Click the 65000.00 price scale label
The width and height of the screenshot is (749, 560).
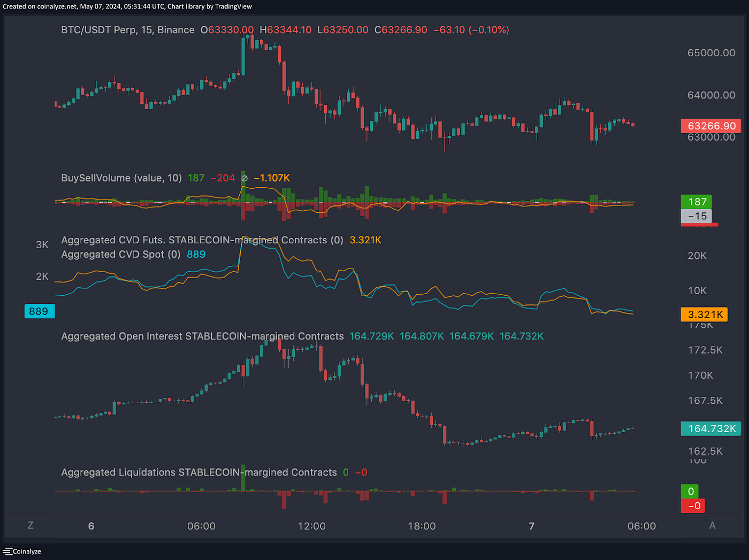pyautogui.click(x=712, y=52)
